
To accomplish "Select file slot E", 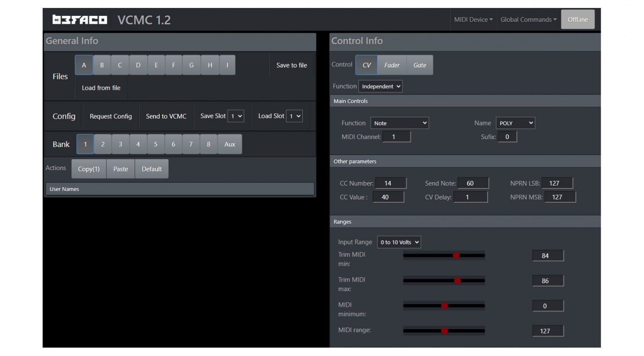I will pos(156,65).
